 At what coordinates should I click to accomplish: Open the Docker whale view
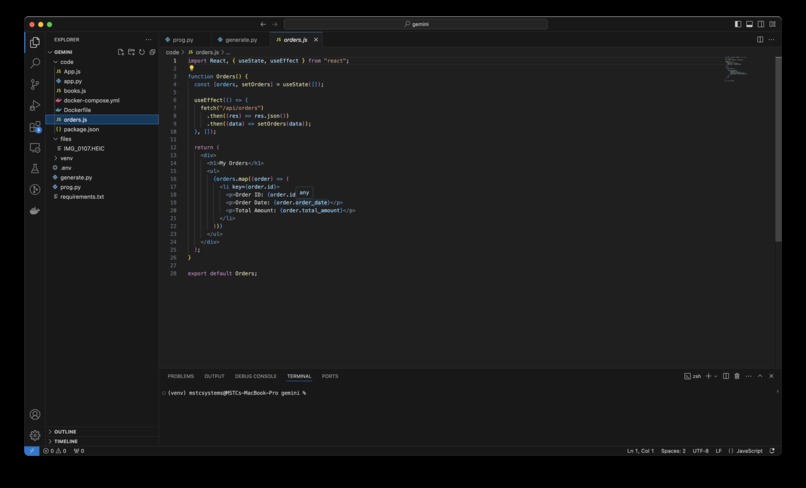35,211
